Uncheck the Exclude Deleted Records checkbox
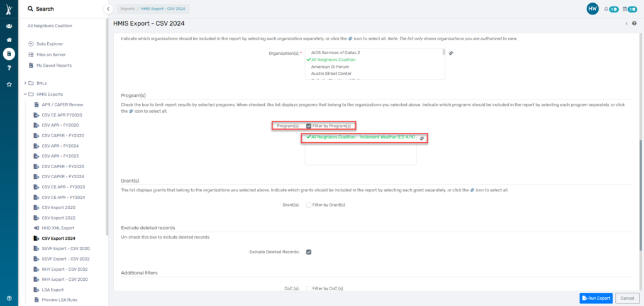This screenshot has width=644, height=306. pos(308,252)
